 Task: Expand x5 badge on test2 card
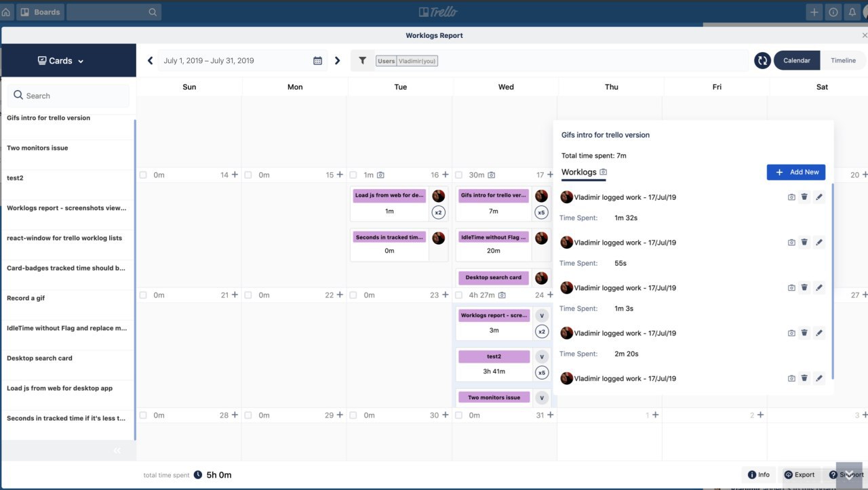[541, 372]
